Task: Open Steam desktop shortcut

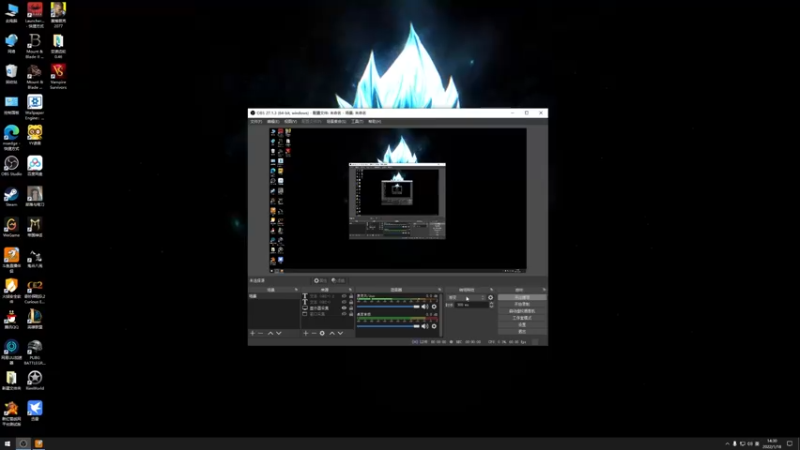Action: point(11,196)
